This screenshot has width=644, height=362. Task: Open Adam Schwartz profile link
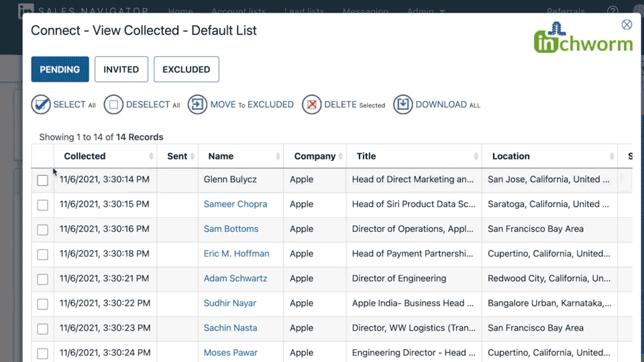[x=235, y=278]
